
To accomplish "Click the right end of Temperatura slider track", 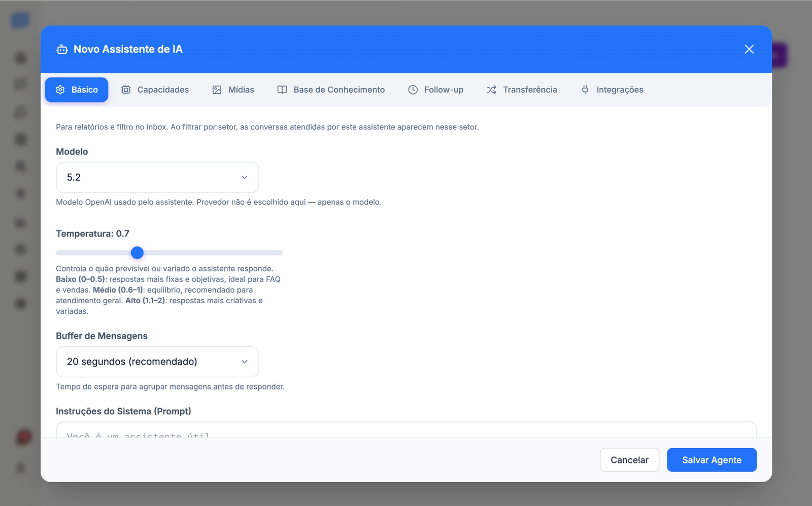I will 280,252.
